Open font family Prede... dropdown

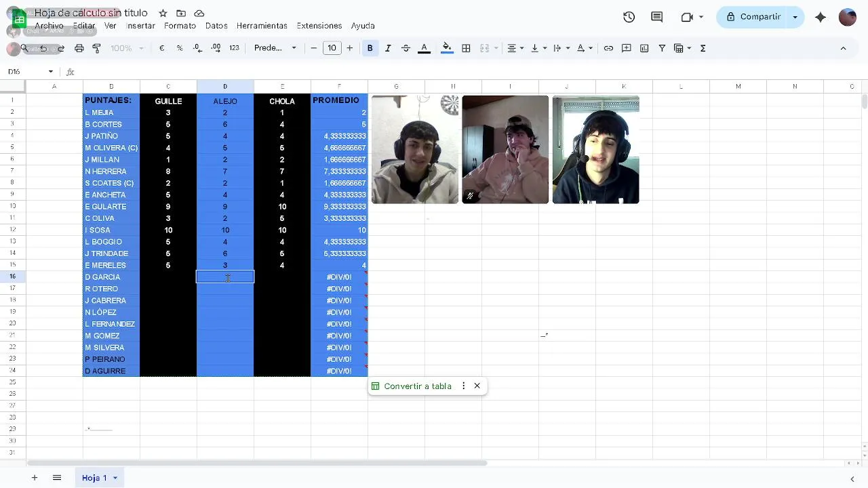pyautogui.click(x=275, y=48)
